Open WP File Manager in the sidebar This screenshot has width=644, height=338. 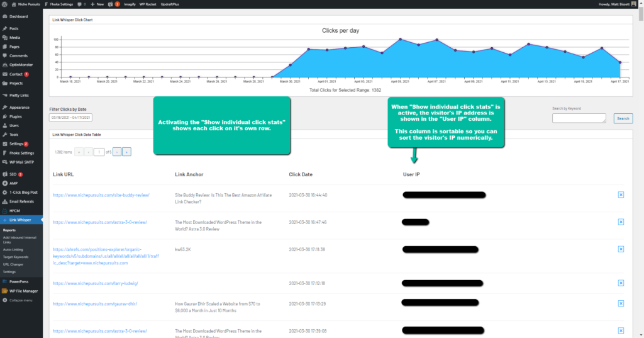pyautogui.click(x=21, y=291)
